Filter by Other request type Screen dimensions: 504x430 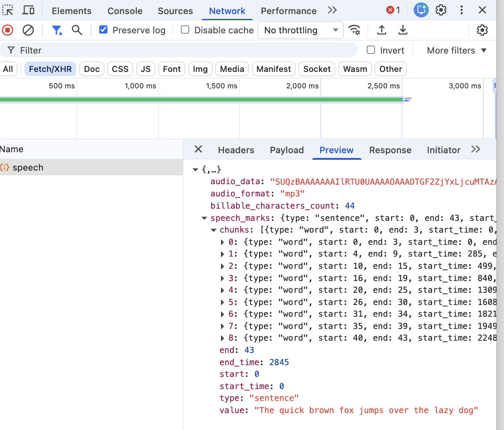pyautogui.click(x=391, y=69)
